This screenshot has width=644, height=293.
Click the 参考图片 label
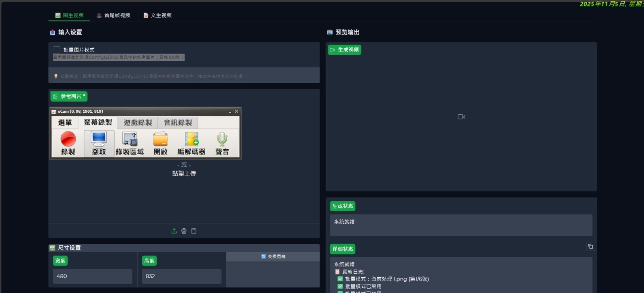click(x=69, y=97)
